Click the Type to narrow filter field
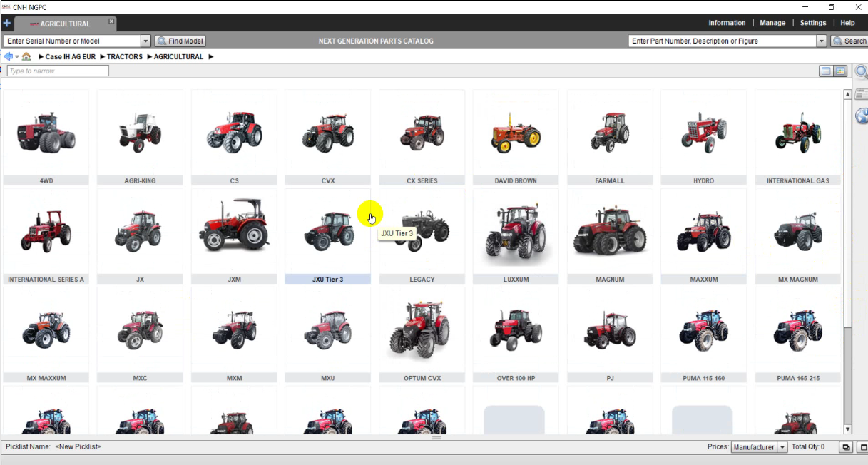Image resolution: width=868 pixels, height=465 pixels. coord(58,71)
